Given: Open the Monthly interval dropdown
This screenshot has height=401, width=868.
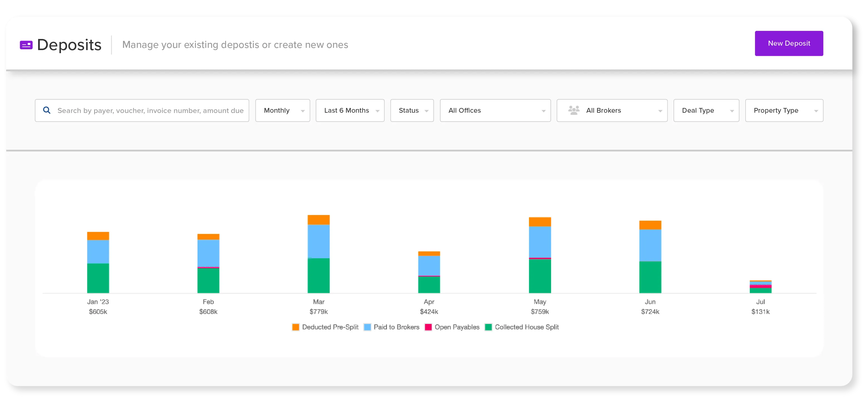Looking at the screenshot, I should (x=282, y=110).
